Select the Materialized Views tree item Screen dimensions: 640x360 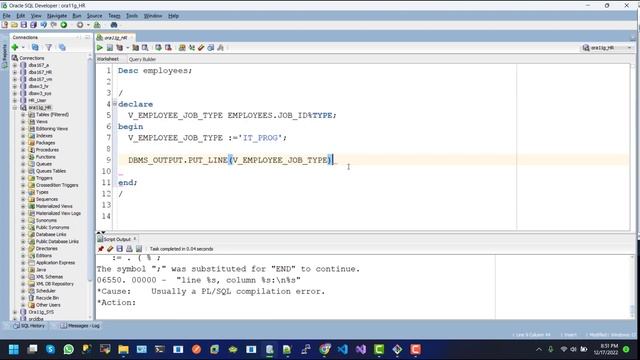(54, 206)
